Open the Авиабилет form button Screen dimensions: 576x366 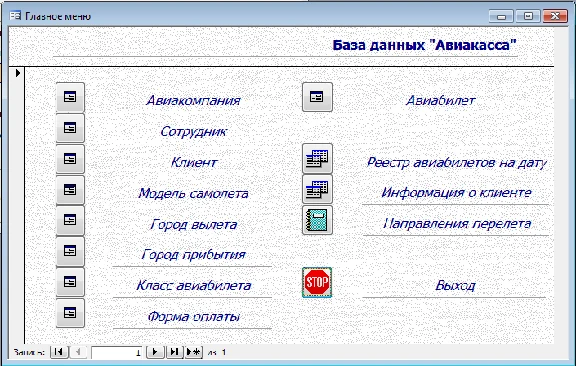[317, 97]
